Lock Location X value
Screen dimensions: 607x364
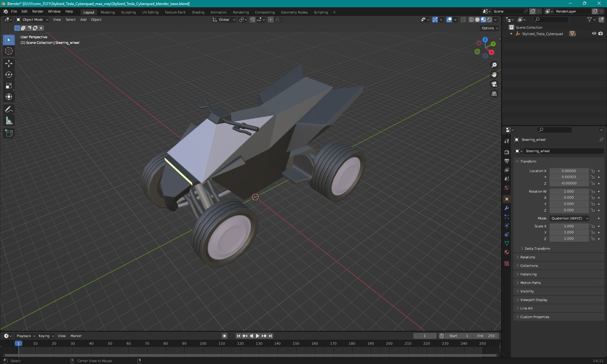tap(593, 171)
